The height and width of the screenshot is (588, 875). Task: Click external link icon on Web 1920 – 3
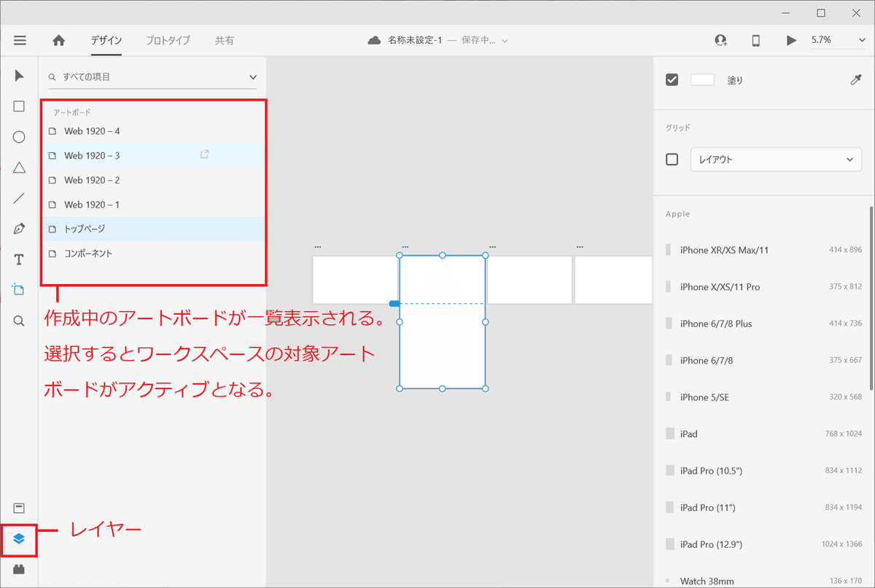(205, 154)
